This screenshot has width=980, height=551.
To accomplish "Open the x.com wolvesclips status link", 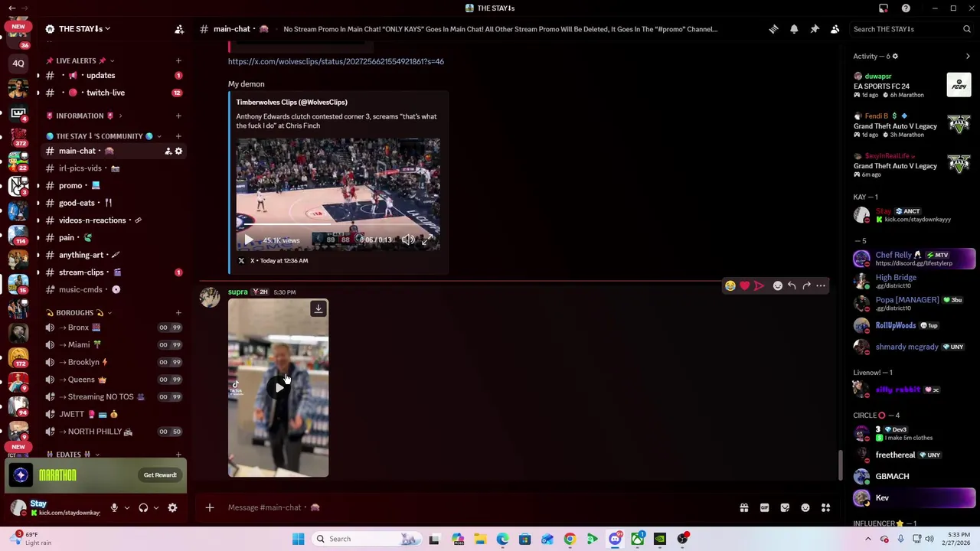I will [335, 61].
